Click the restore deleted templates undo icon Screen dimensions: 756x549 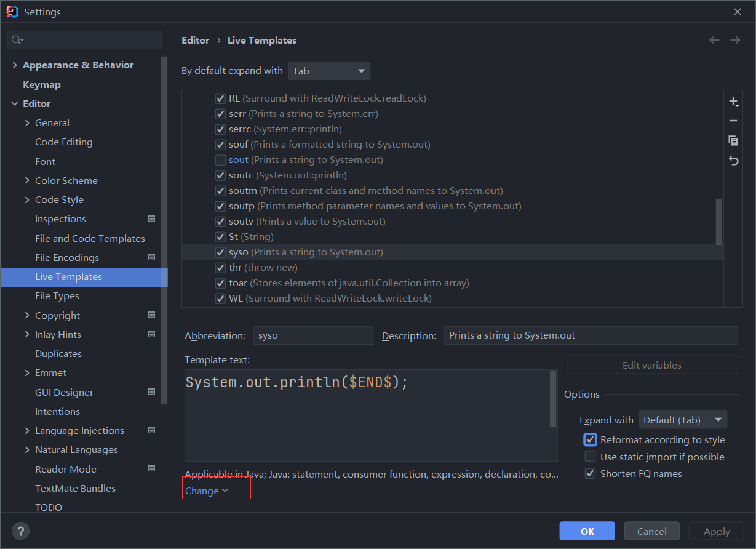pos(733,160)
